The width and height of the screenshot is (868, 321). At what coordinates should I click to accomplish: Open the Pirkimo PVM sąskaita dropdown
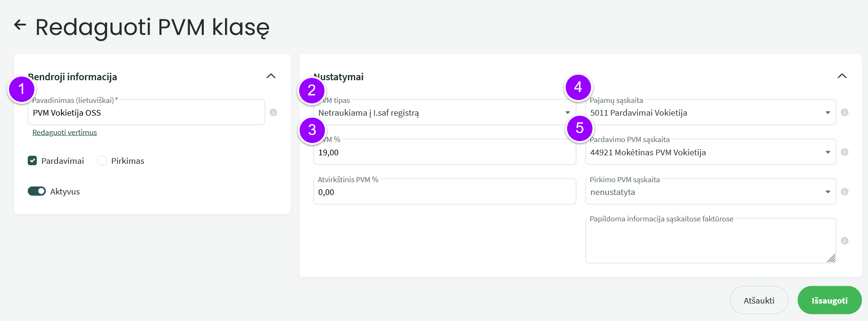tap(710, 192)
